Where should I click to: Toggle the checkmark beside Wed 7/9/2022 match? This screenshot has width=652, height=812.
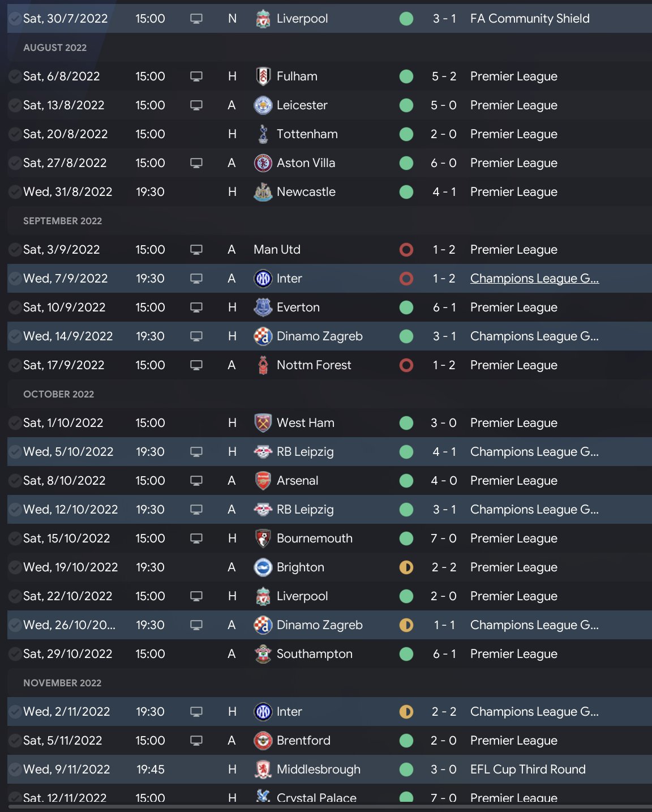15,279
